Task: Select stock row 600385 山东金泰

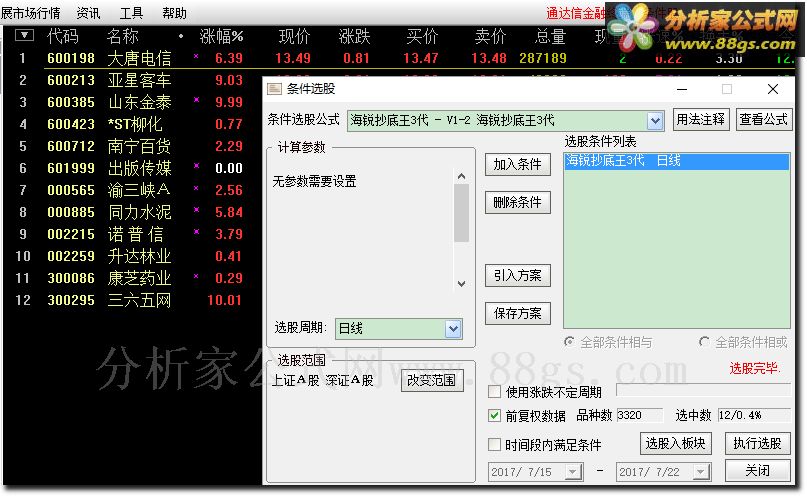Action: tap(132, 102)
